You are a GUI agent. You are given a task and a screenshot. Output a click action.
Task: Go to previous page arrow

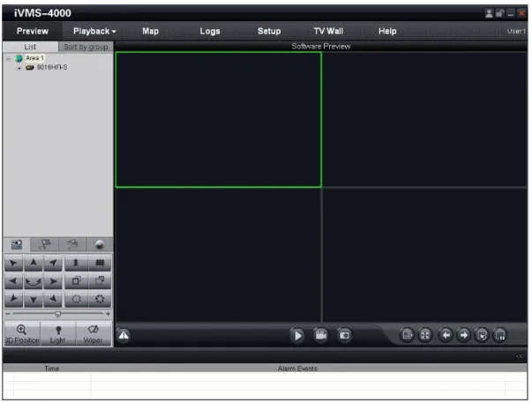446,335
